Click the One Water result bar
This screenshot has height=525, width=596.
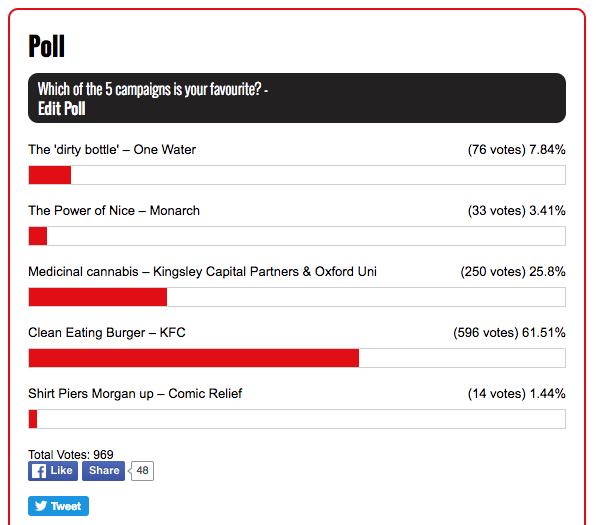coord(297,175)
